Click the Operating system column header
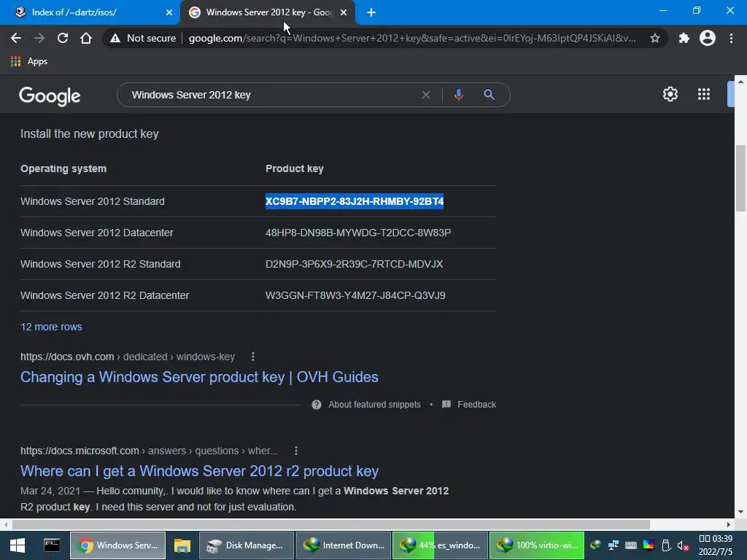Image resolution: width=747 pixels, height=560 pixels. 63,168
